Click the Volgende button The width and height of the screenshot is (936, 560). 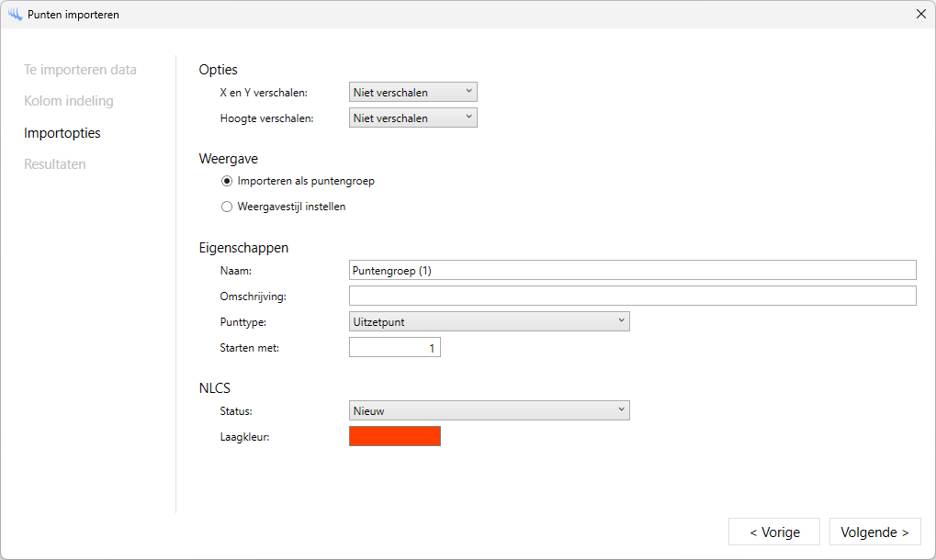(x=874, y=532)
